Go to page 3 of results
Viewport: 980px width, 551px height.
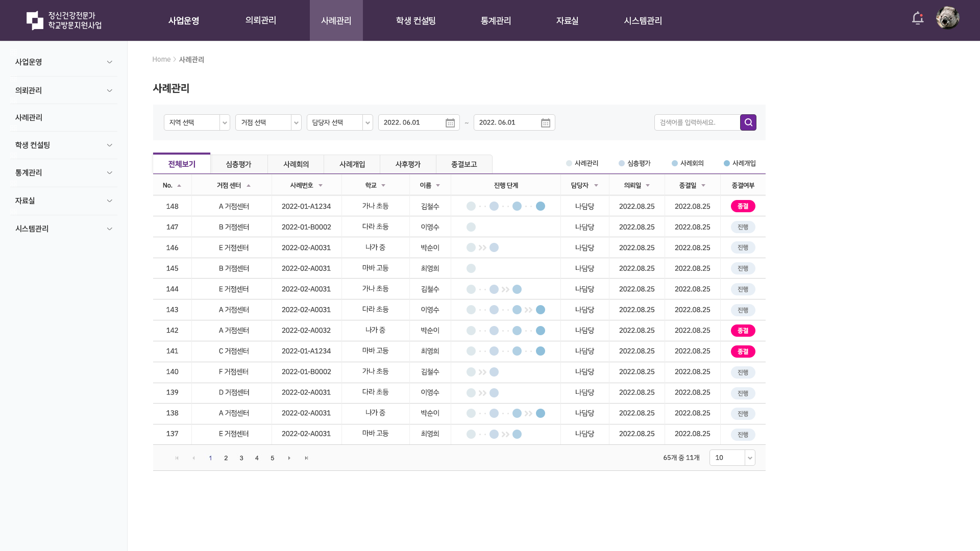click(x=241, y=458)
